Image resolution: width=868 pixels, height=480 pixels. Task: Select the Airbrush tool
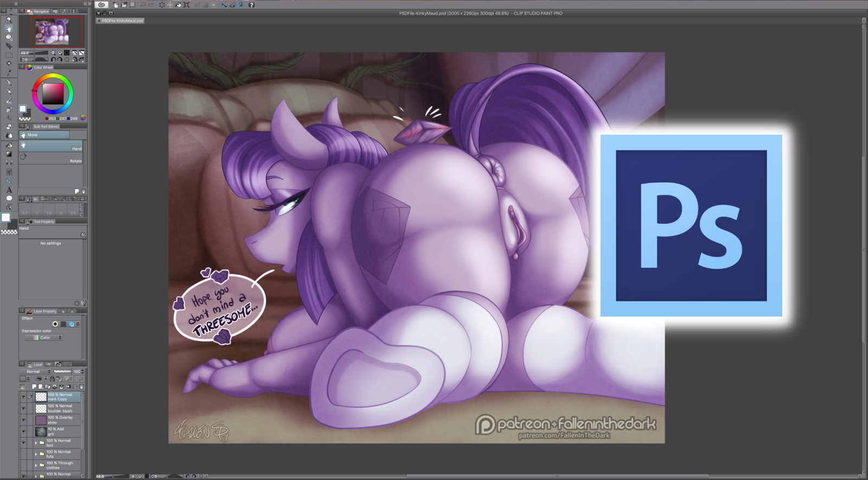coord(9,109)
